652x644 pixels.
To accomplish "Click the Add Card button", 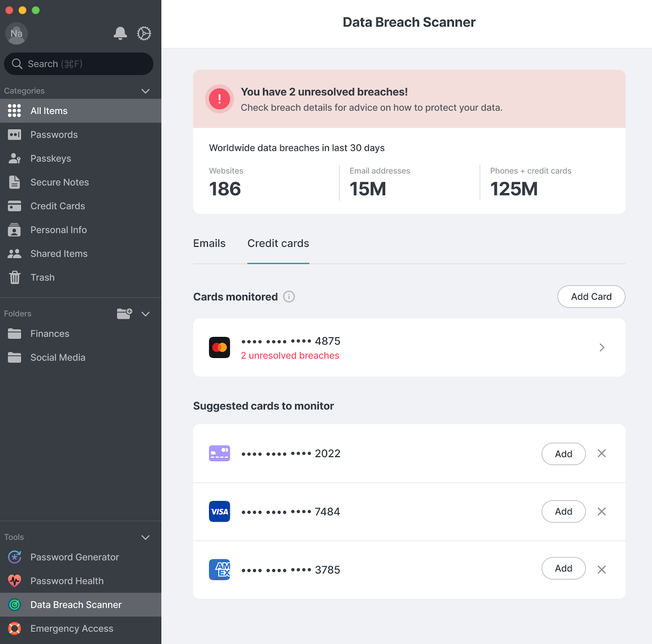I will [x=591, y=297].
